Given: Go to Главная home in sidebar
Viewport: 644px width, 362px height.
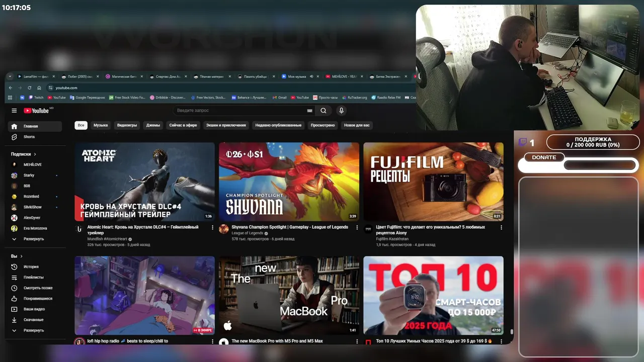Looking at the screenshot, I should pyautogui.click(x=35, y=126).
